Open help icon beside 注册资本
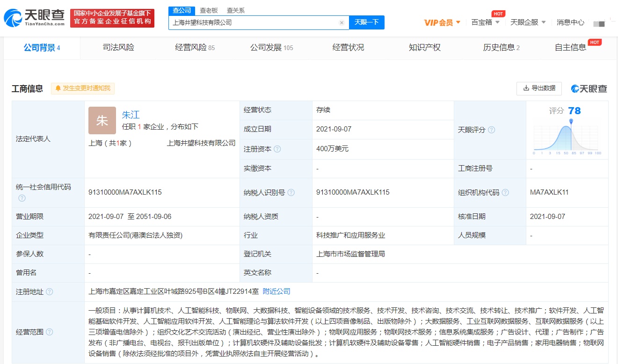Viewport: 618px width, 364px height. [x=277, y=149]
